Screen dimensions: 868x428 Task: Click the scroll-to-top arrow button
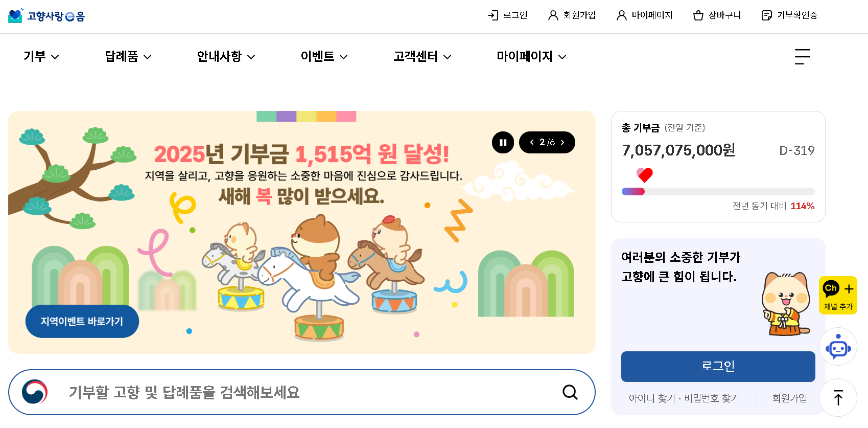click(x=838, y=397)
